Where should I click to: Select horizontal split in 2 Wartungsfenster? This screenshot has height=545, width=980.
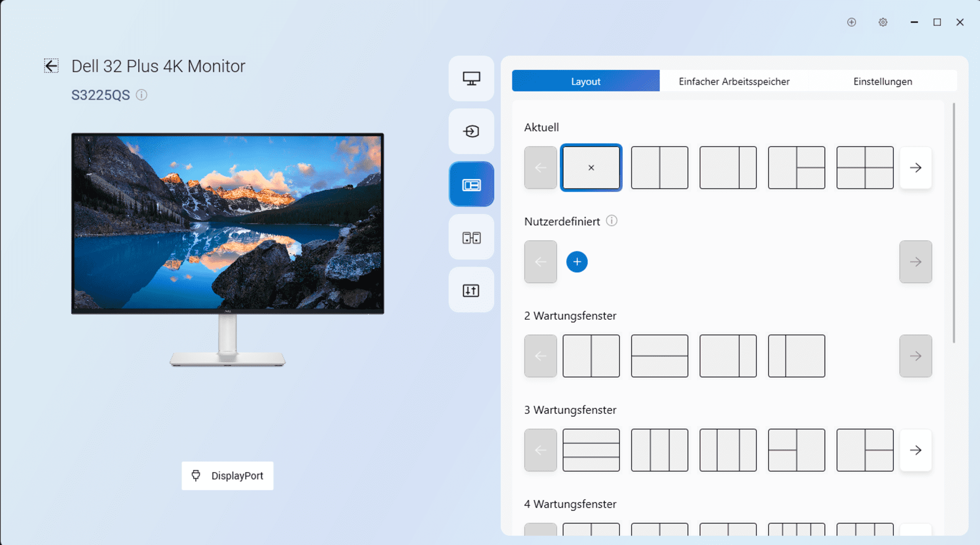[659, 356]
